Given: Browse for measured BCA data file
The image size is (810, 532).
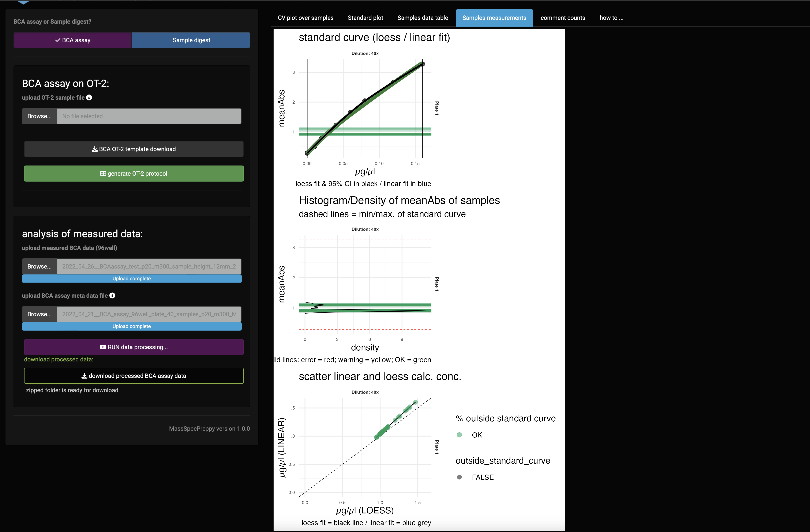Looking at the screenshot, I should (40, 266).
